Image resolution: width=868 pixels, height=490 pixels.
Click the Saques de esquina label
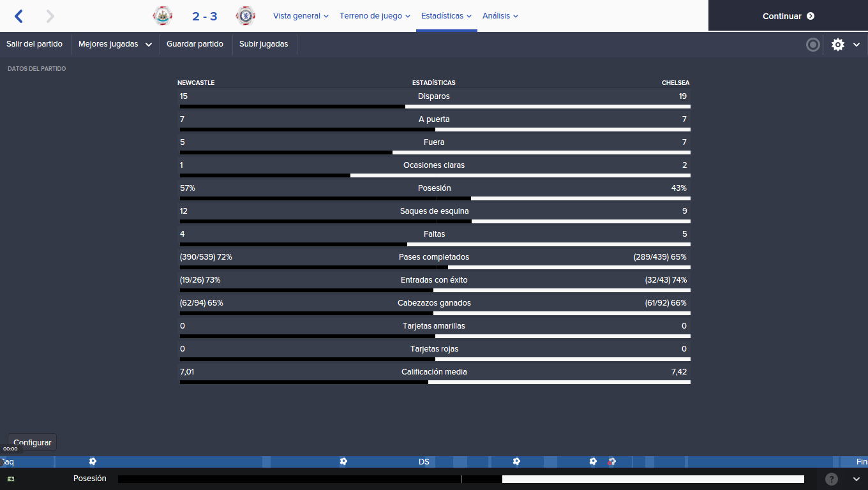(434, 211)
